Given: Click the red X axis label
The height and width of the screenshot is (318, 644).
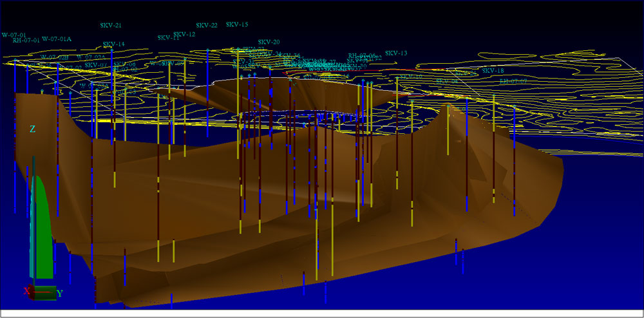Looking at the screenshot, I should click(x=27, y=292).
